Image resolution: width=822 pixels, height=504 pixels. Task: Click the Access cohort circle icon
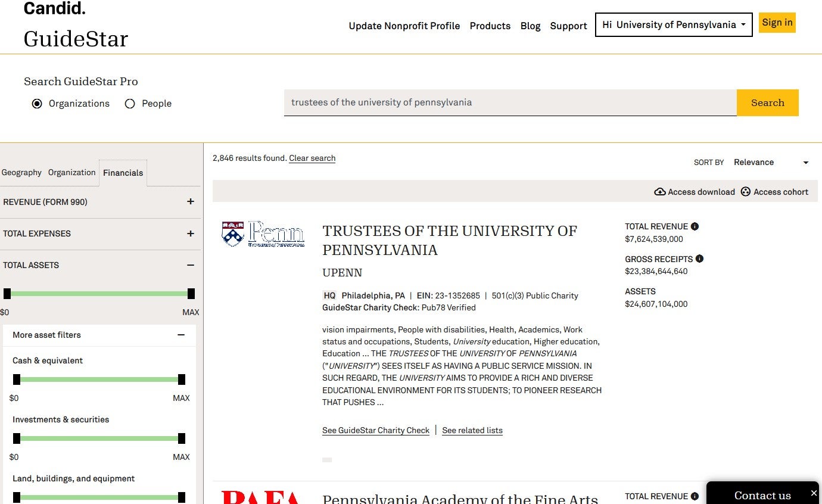(746, 192)
